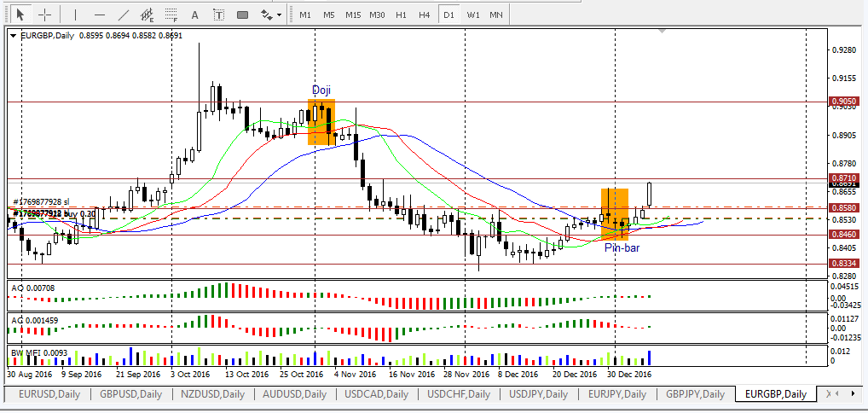The height and width of the screenshot is (413, 868).
Task: Click the Arrows symbols tool icon
Action: (266, 15)
